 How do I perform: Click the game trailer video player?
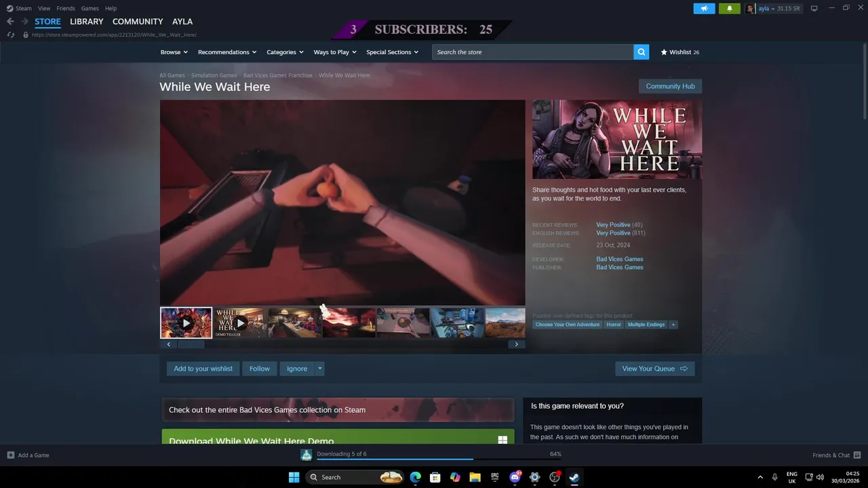[342, 203]
